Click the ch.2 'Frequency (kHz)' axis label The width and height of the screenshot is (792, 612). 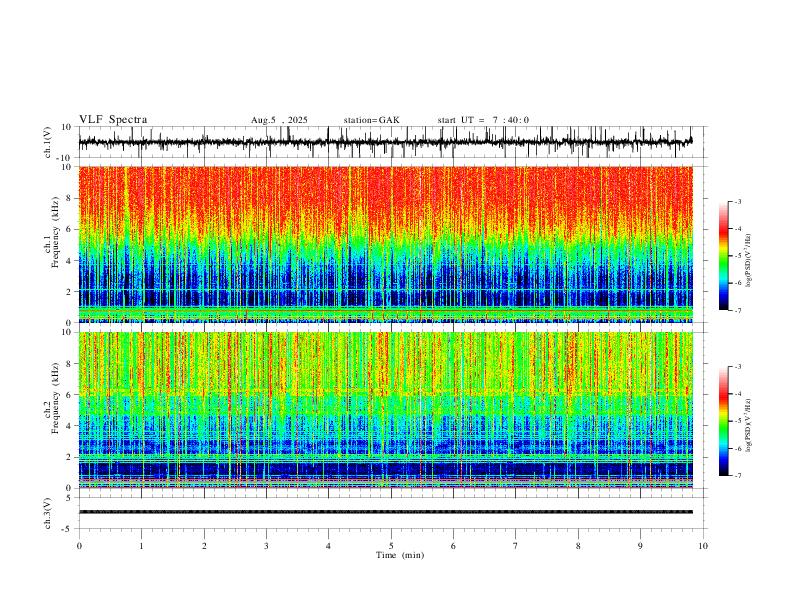click(x=54, y=398)
